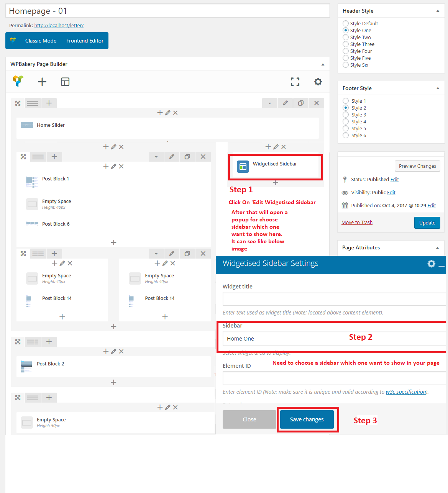This screenshot has height=493, width=448.
Task: Choose Style Default header option
Action: [346, 24]
